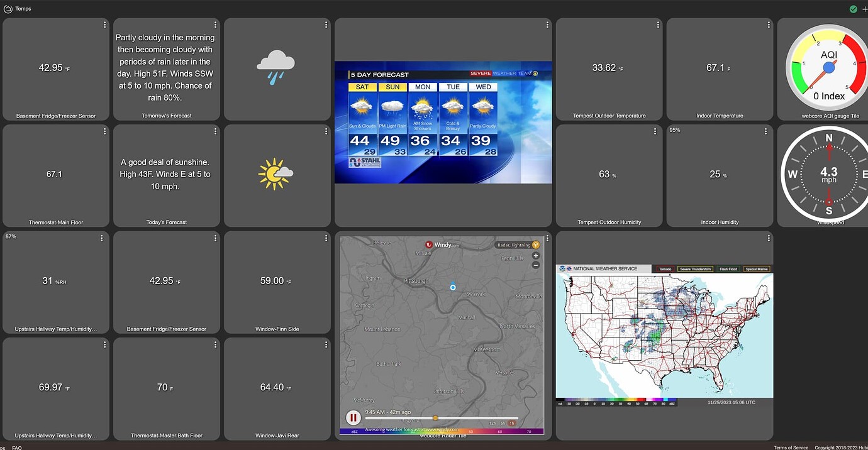Image resolution: width=868 pixels, height=450 pixels.
Task: Click the Hubitat logo icon in the top bar
Action: pos(8,8)
